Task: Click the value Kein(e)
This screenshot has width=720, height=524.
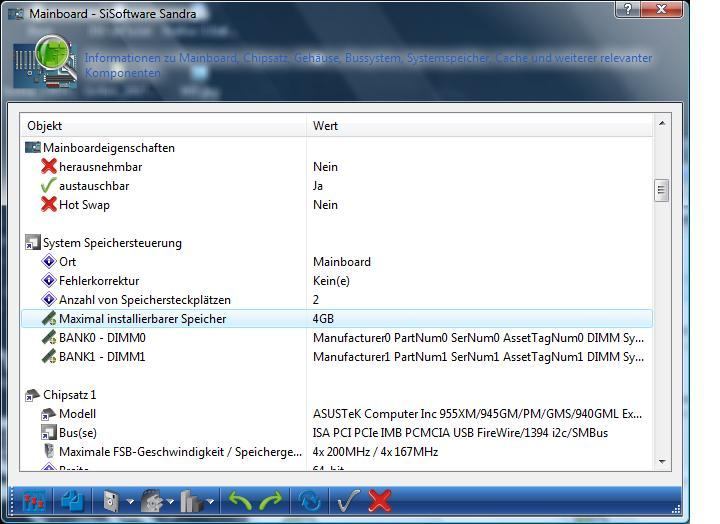Action: coord(331,281)
